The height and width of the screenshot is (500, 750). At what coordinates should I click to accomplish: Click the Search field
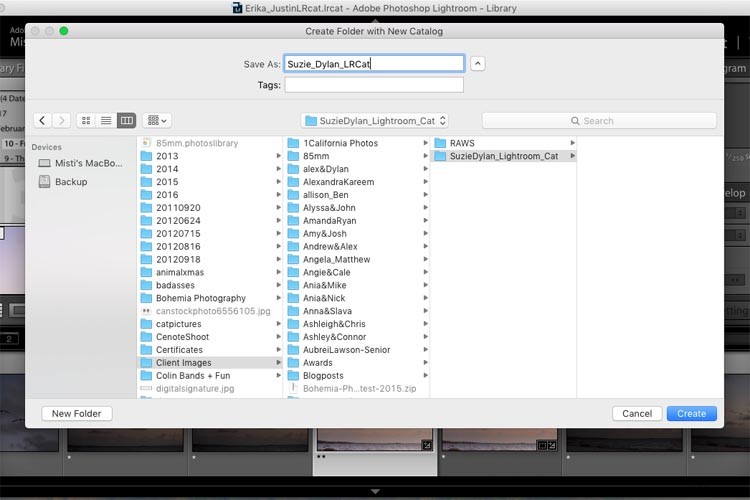click(599, 120)
